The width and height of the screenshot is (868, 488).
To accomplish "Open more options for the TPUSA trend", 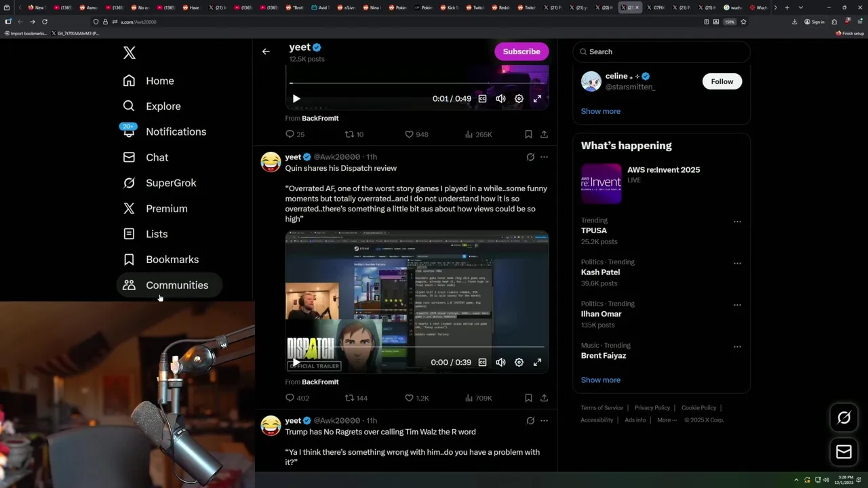I will coord(737,222).
